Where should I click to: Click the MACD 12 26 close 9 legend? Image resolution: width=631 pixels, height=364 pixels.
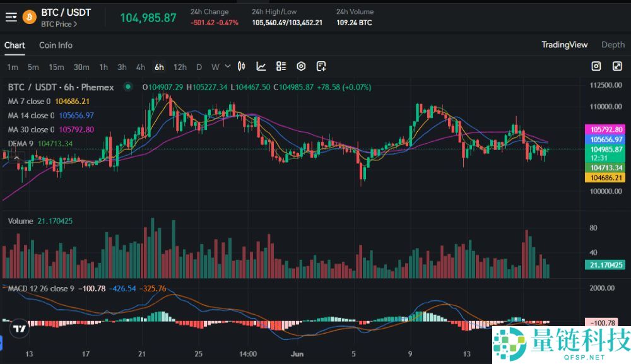[41, 288]
